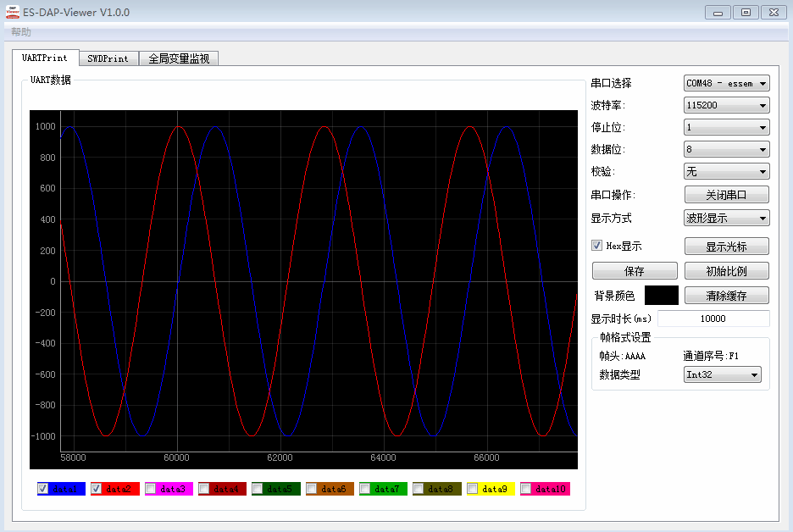Open the 全局变量监视 tab
The image size is (793, 532).
pos(179,58)
